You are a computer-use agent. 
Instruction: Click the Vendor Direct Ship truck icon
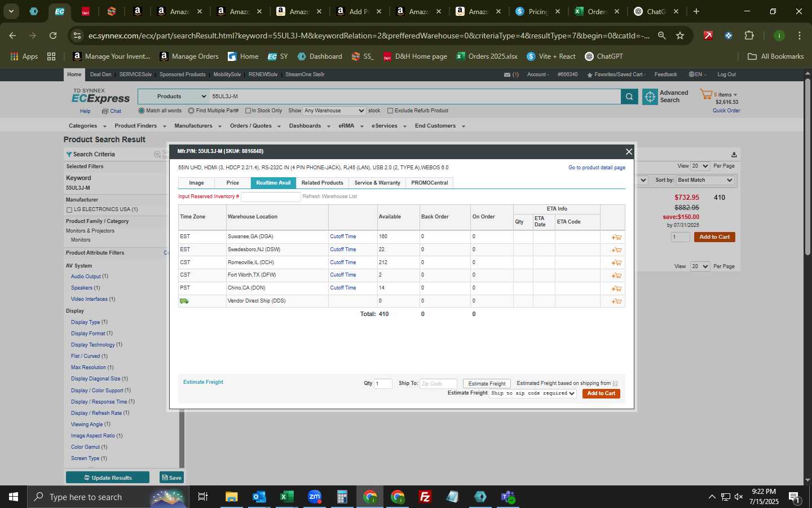[x=184, y=301]
